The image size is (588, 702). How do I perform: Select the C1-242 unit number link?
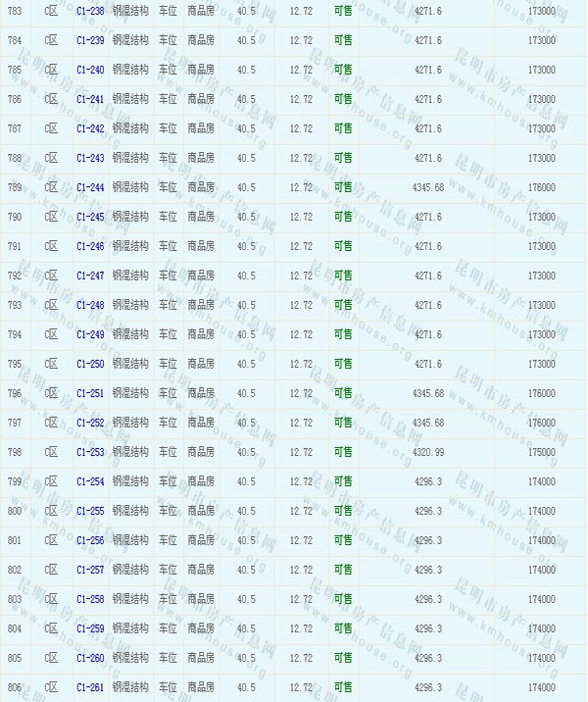pyautogui.click(x=89, y=128)
